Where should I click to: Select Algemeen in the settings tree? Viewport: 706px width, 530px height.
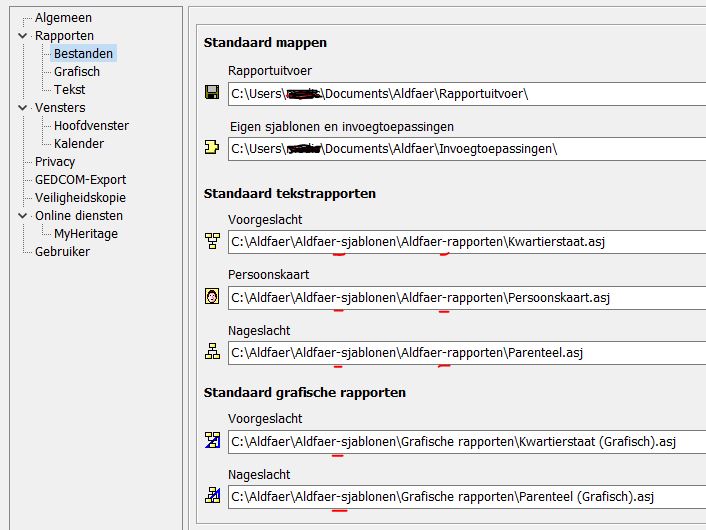pyautogui.click(x=62, y=18)
